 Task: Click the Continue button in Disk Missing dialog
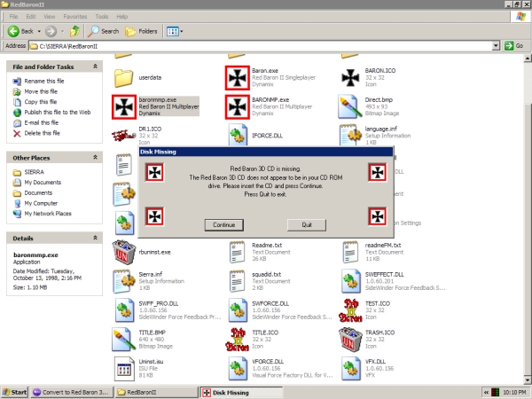click(x=224, y=225)
